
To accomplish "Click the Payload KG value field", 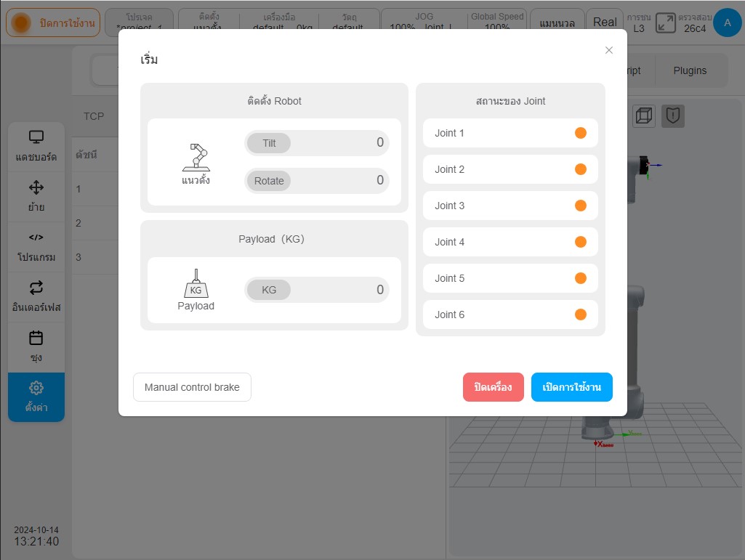I will click(317, 290).
